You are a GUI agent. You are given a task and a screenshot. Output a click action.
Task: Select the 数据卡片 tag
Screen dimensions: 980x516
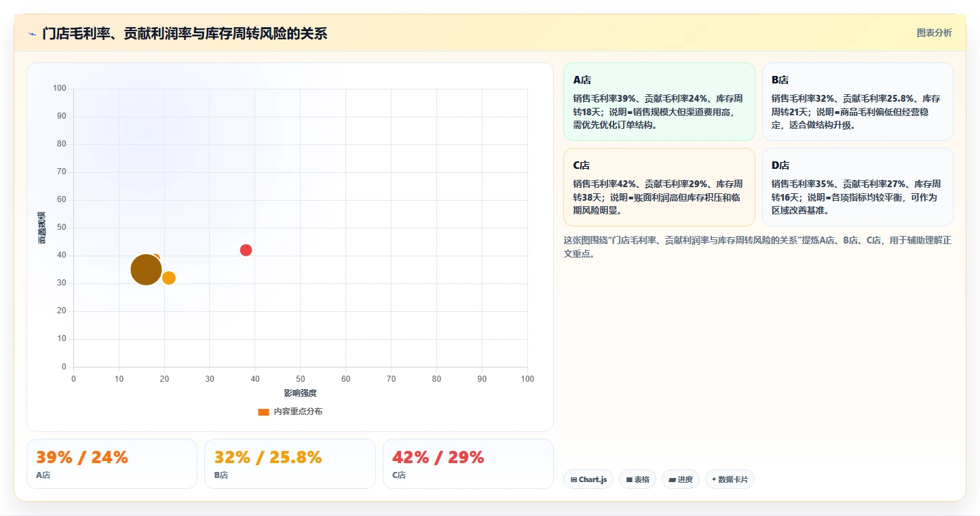point(730,479)
